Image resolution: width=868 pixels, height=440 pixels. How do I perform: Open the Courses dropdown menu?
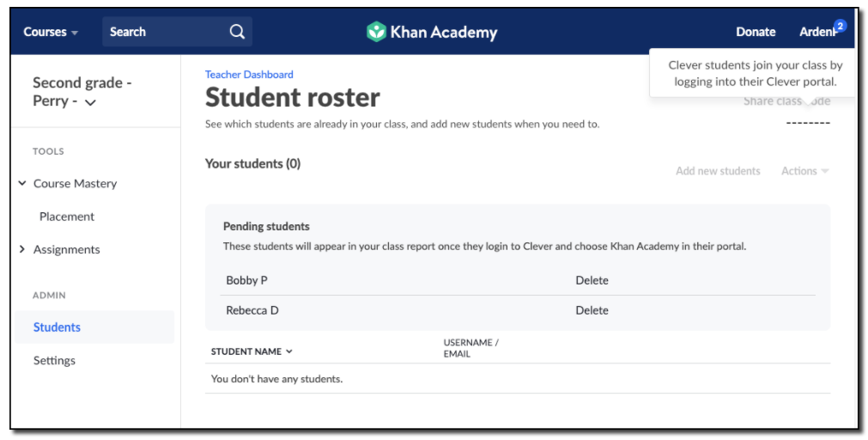[x=51, y=32]
